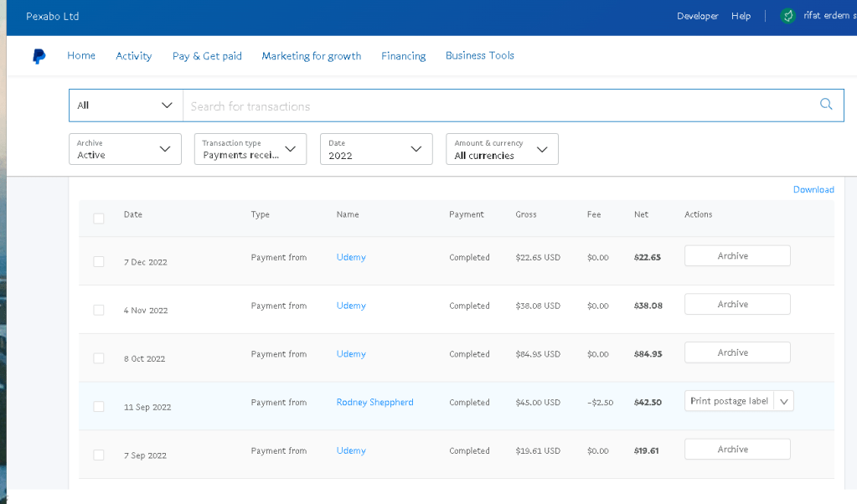Open Udemy link in 4 Nov row
The width and height of the screenshot is (857, 504).
[x=351, y=306]
